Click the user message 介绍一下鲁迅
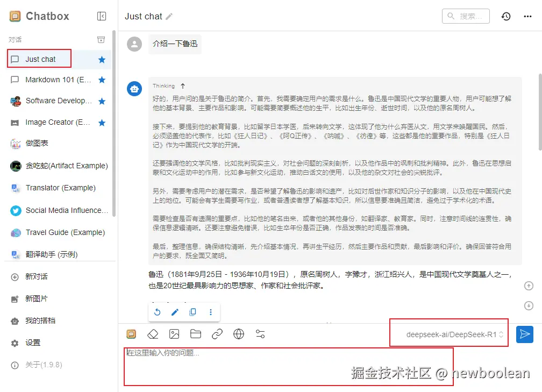542x392 pixels. 175,44
